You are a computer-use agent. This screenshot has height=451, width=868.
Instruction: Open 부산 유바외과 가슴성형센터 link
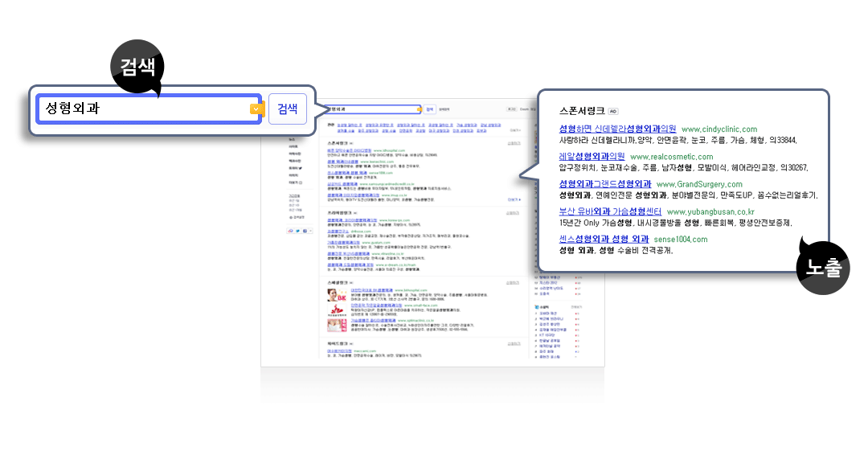click(x=609, y=211)
